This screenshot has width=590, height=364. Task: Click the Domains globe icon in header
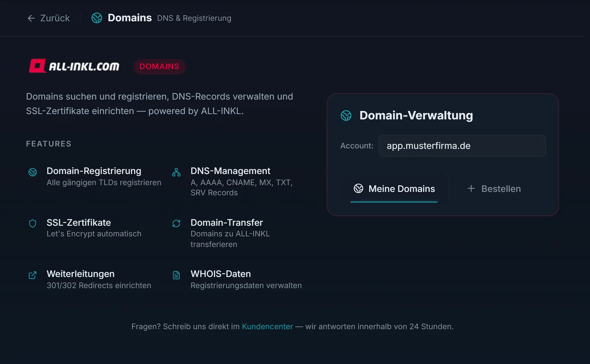tap(97, 18)
